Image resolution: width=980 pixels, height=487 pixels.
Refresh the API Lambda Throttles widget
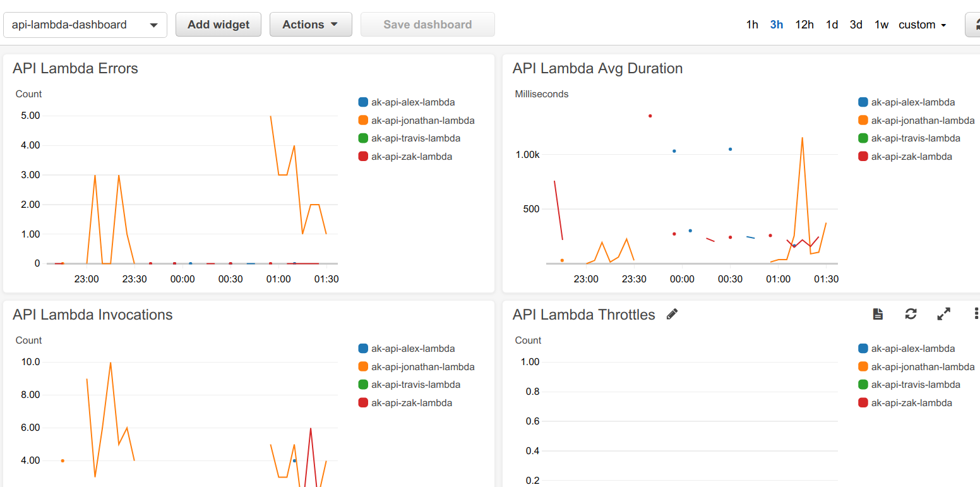pyautogui.click(x=911, y=313)
